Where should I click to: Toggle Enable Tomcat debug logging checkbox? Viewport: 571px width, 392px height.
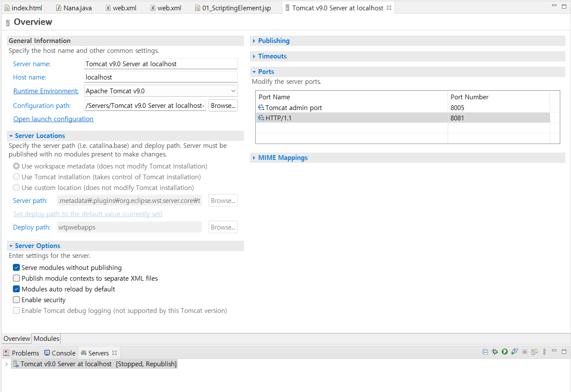pos(16,310)
